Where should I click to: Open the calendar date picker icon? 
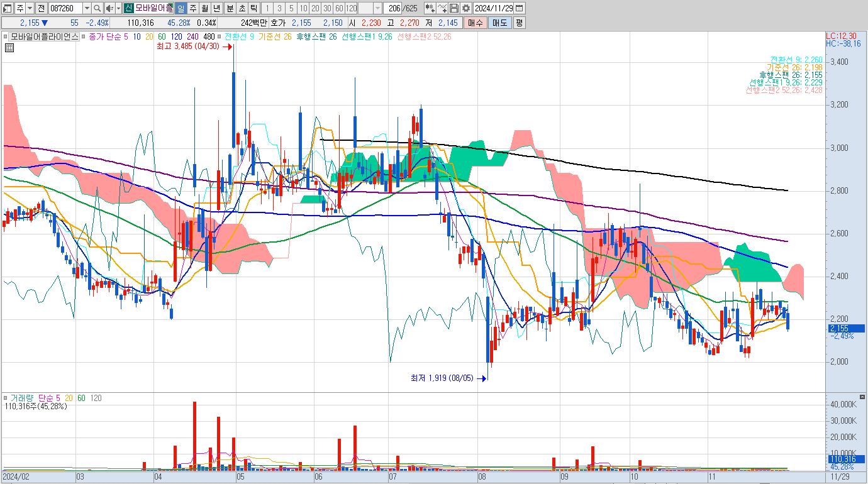coord(520,8)
